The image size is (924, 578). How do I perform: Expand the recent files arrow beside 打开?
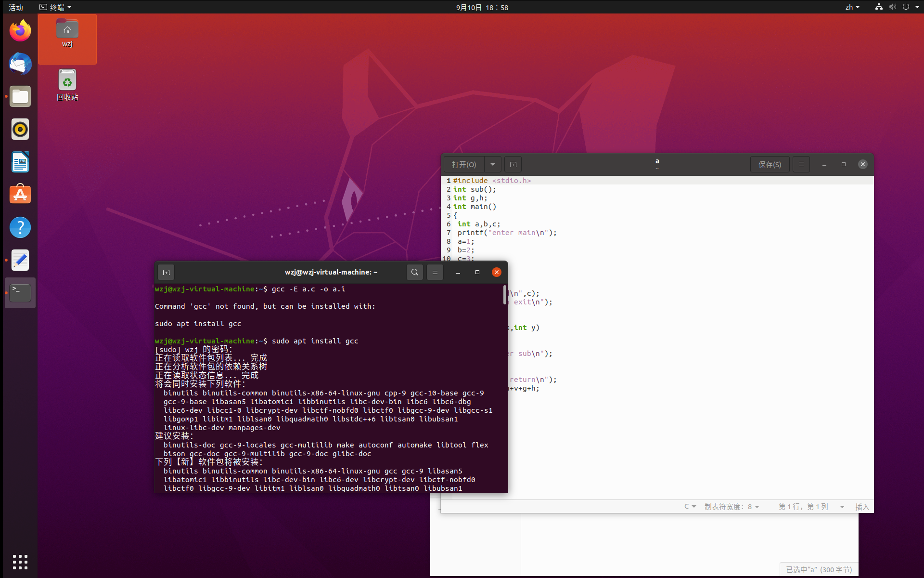pyautogui.click(x=492, y=164)
